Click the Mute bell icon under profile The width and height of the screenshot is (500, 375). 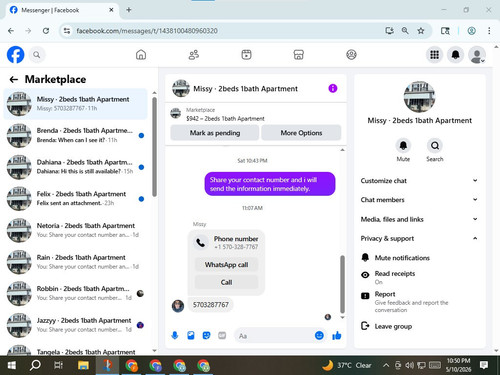(403, 146)
